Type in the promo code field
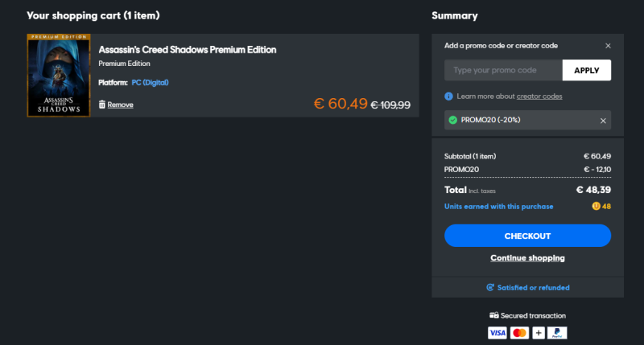644x345 pixels. pos(503,71)
